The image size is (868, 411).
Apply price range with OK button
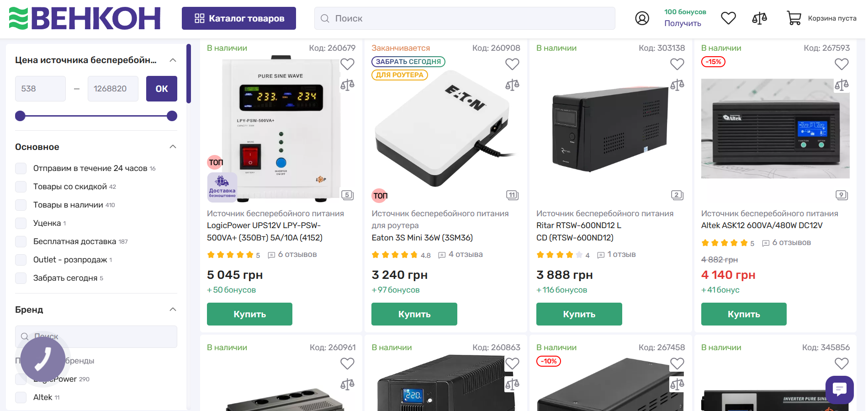pyautogui.click(x=162, y=89)
